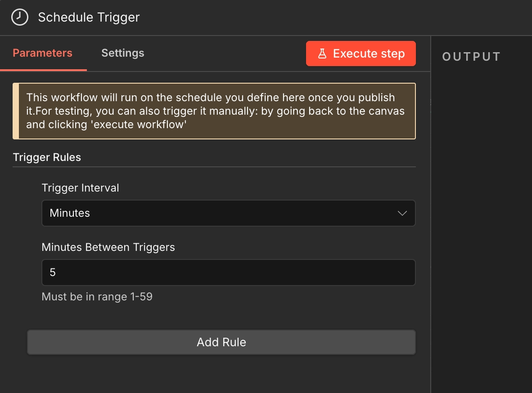Click the flask icon on Execute step
This screenshot has width=532, height=393.
tap(322, 54)
